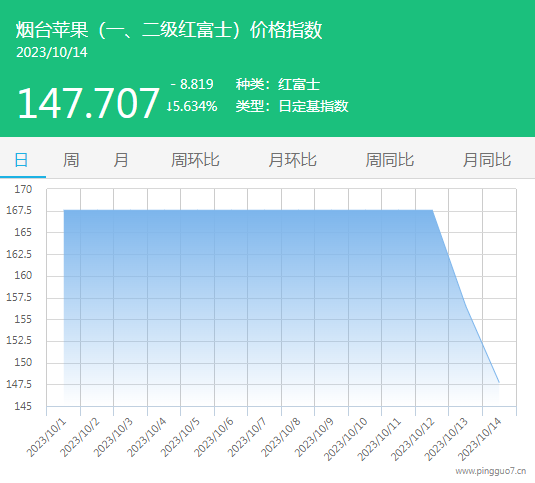Open the 周同比 tab

(x=390, y=160)
